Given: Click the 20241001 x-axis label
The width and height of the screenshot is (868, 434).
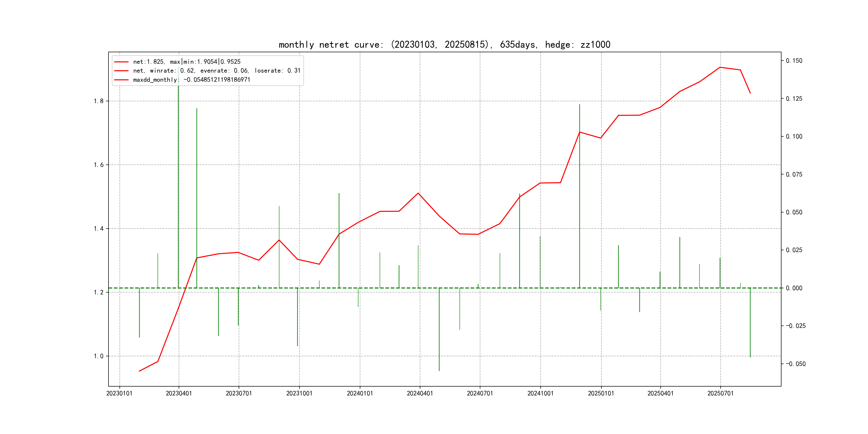Looking at the screenshot, I should [540, 393].
